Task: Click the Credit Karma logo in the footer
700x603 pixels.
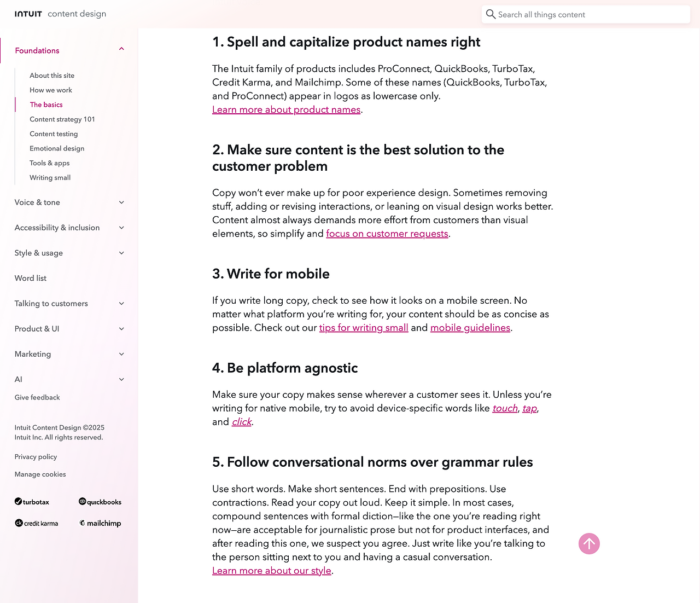Action: coord(36,523)
